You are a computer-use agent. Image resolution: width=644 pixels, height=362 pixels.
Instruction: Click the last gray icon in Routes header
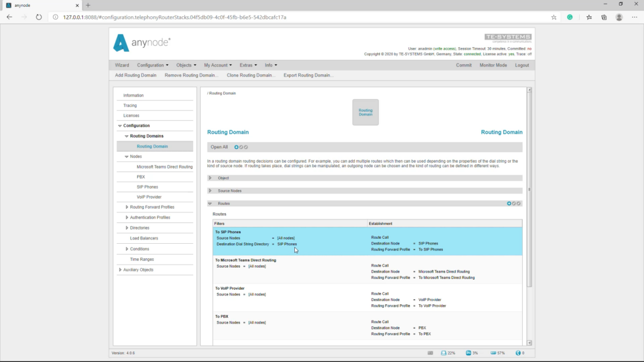tap(518, 204)
